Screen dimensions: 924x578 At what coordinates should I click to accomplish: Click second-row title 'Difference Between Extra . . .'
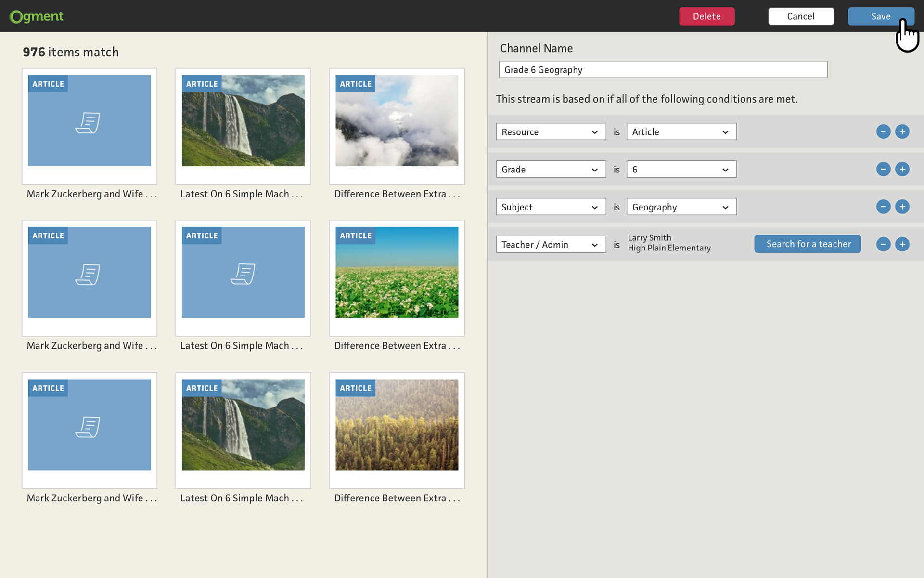coord(397,345)
